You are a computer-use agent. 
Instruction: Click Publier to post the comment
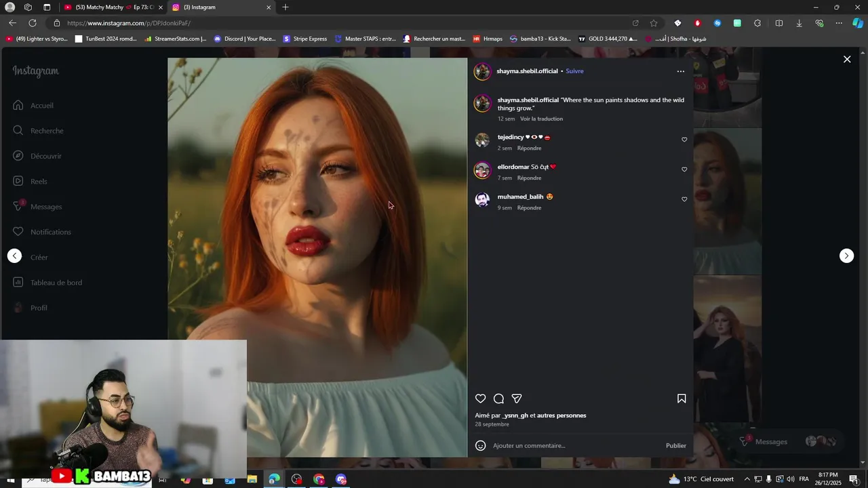[675, 445]
